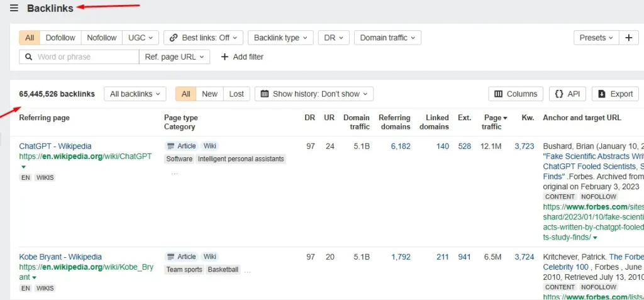Open the Domain traffic filter dropdown
The width and height of the screenshot is (644, 300).
click(387, 38)
